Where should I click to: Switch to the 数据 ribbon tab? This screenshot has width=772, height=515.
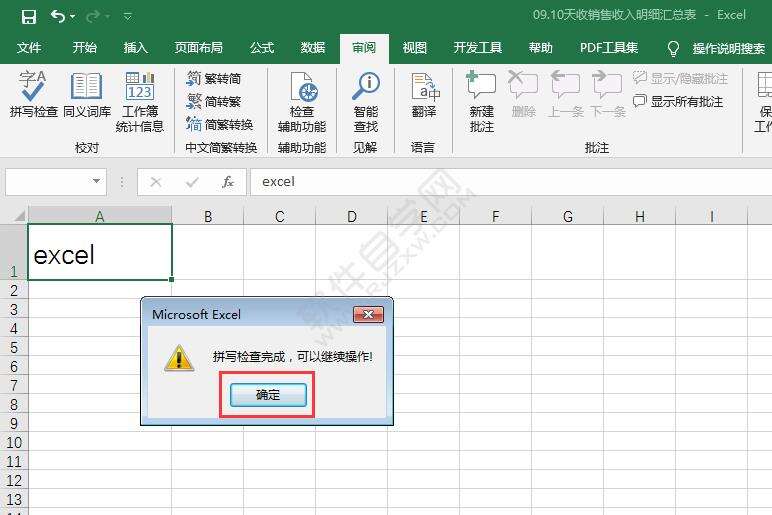point(313,48)
